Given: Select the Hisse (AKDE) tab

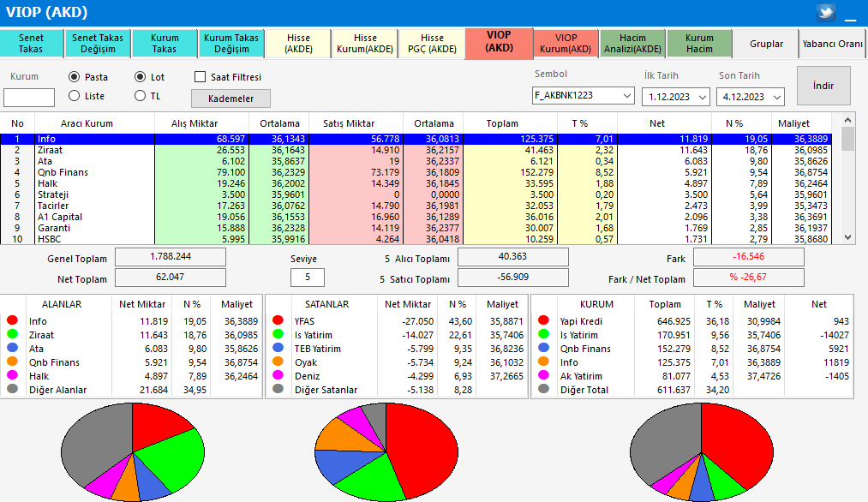Looking at the screenshot, I should pyautogui.click(x=298, y=44).
